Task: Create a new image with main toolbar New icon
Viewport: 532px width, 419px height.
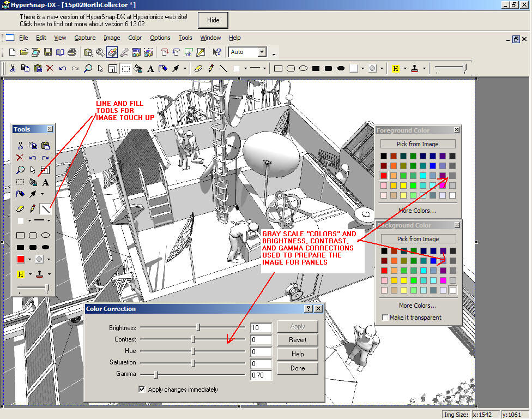Action: click(x=12, y=52)
